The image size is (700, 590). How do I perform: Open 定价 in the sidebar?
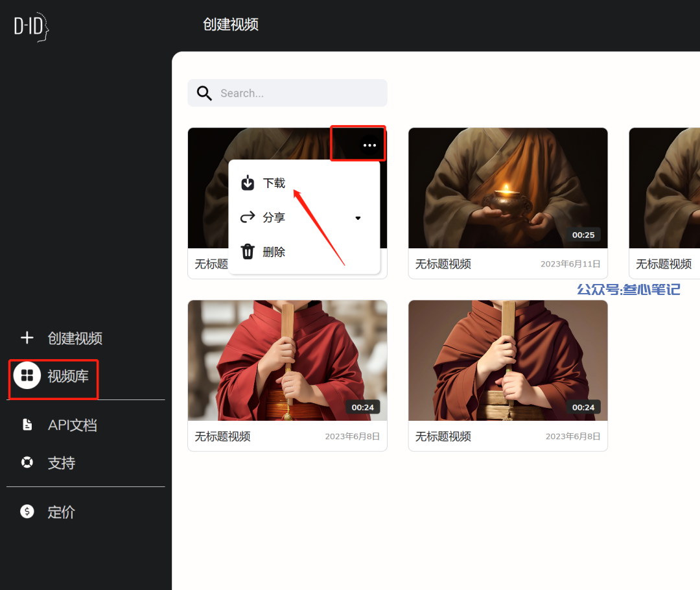[61, 512]
